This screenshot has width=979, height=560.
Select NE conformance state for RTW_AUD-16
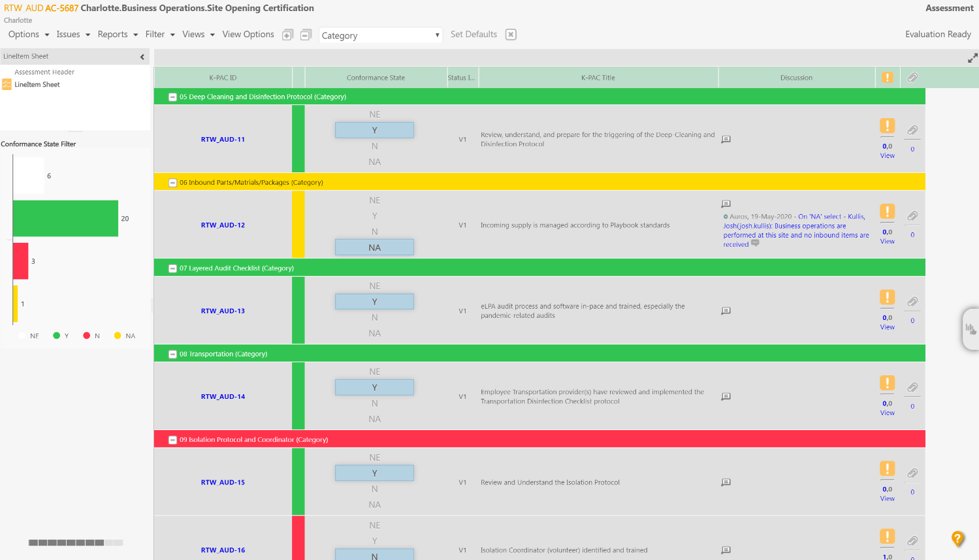tap(374, 525)
